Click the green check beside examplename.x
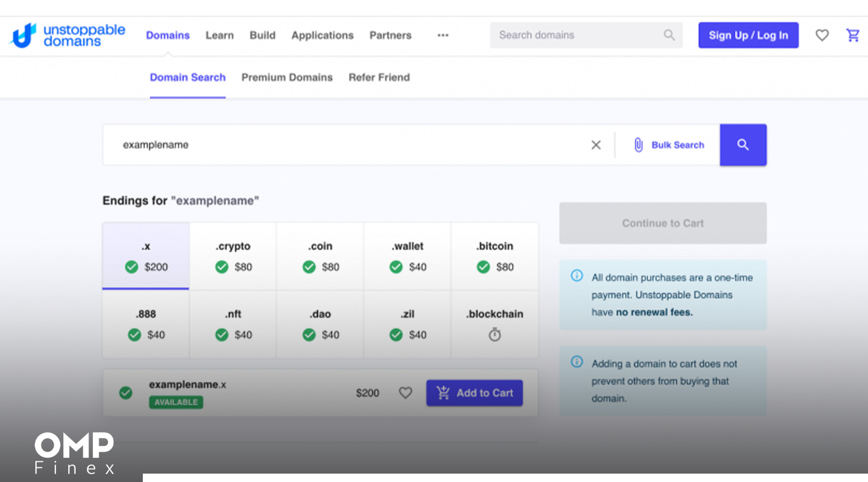This screenshot has width=868, height=482. (x=126, y=393)
